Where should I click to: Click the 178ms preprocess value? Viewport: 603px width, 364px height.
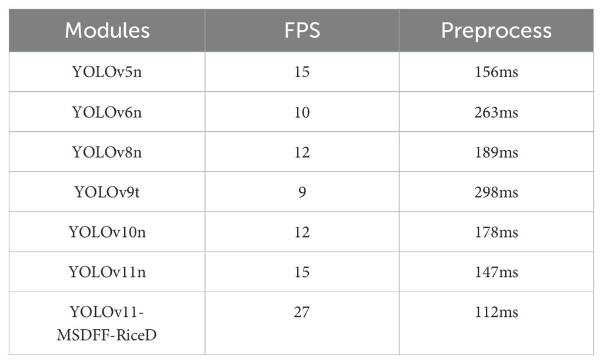(x=496, y=232)
